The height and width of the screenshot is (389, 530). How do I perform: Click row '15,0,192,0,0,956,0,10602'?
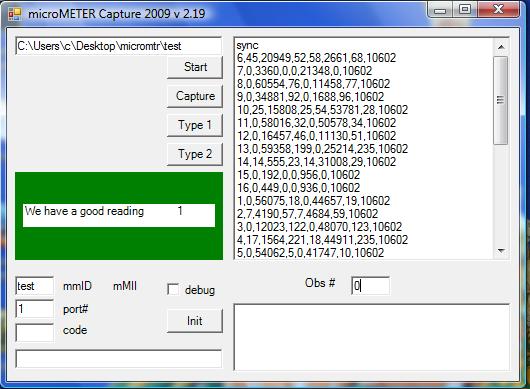click(x=298, y=175)
